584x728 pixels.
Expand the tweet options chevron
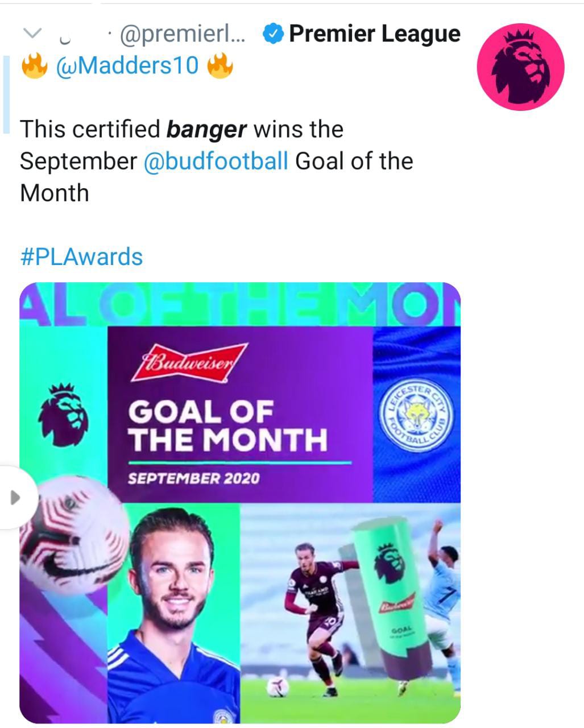click(34, 34)
